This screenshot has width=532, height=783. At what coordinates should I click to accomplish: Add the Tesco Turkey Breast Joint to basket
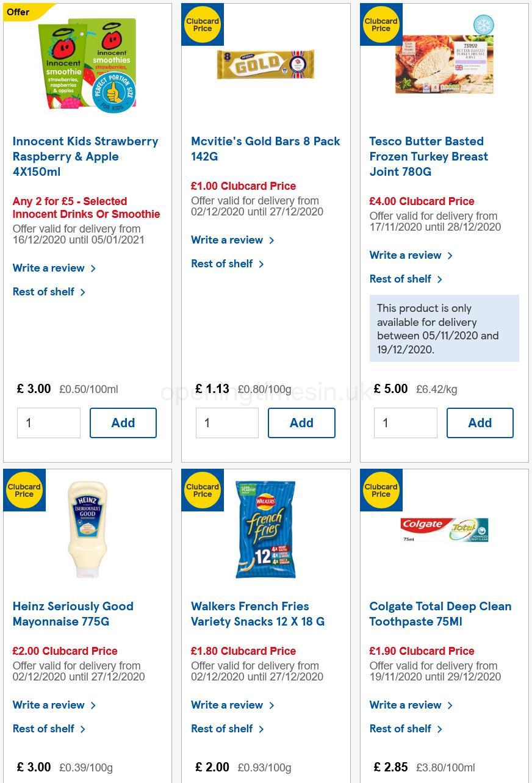coord(480,423)
